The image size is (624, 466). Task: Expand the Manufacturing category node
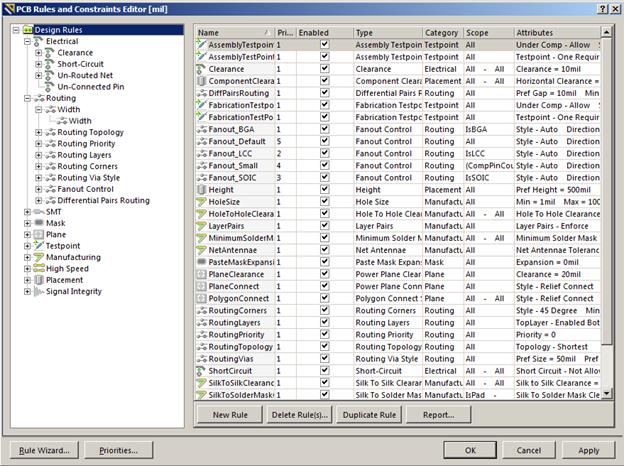coord(27,257)
